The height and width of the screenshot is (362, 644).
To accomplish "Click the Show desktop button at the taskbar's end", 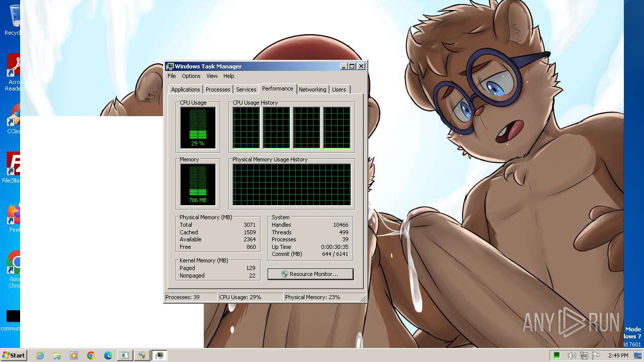I will pos(638,355).
